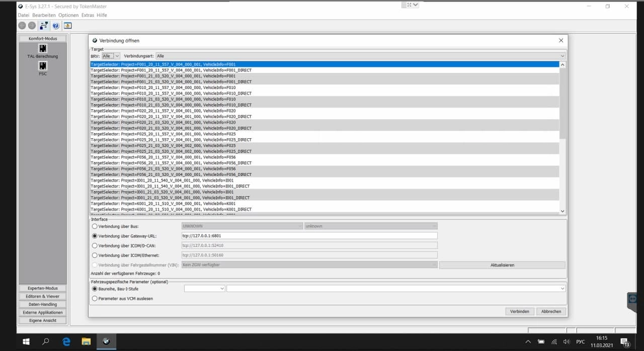Image resolution: width=644 pixels, height=351 pixels.
Task: Click the volume speaker tray icon
Action: (x=566, y=342)
